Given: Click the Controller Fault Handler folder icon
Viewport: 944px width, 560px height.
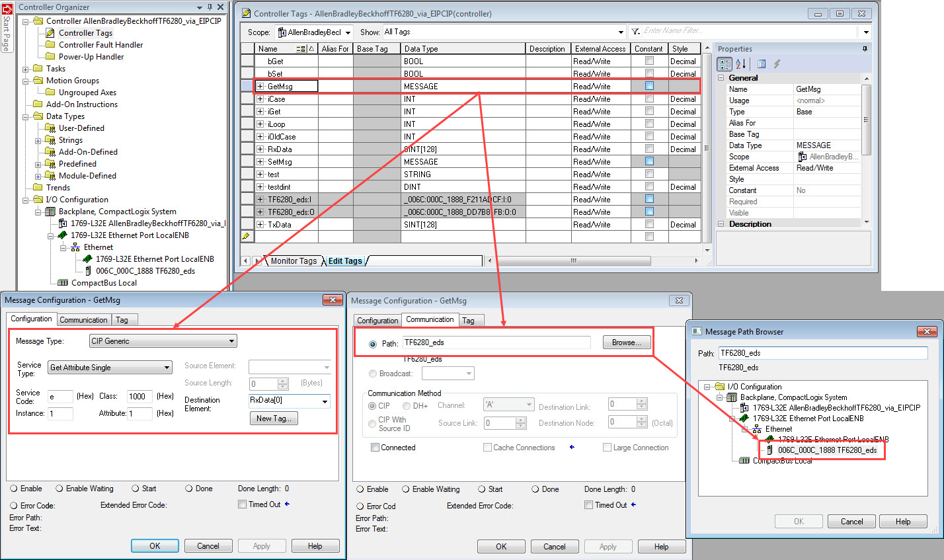Looking at the screenshot, I should click(50, 45).
